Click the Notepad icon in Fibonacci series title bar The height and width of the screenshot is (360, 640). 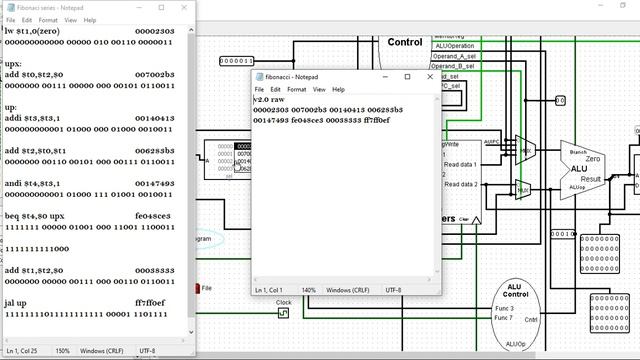pos(11,8)
